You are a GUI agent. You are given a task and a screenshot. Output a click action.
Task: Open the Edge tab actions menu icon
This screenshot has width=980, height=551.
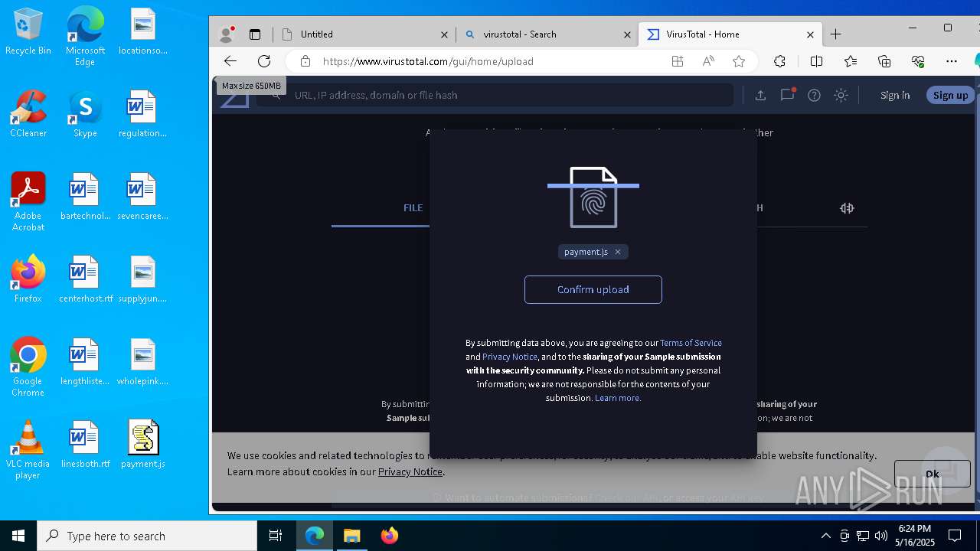(255, 34)
